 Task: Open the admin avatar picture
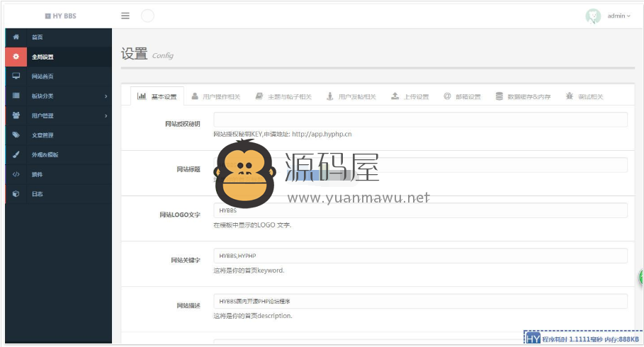(x=593, y=16)
